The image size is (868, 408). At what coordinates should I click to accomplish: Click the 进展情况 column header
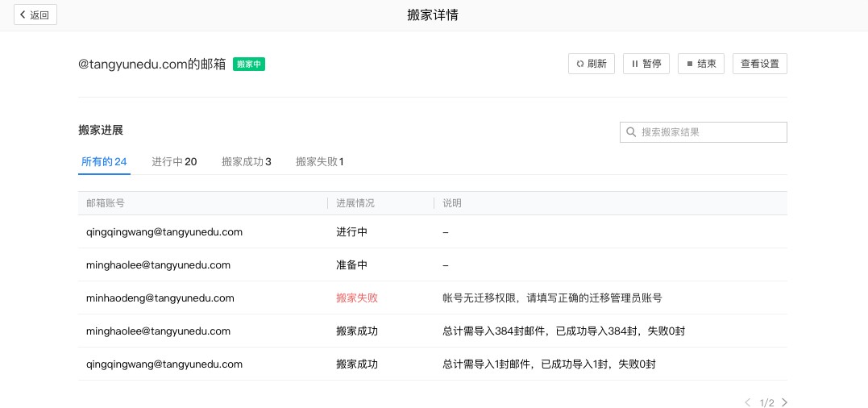pos(355,203)
